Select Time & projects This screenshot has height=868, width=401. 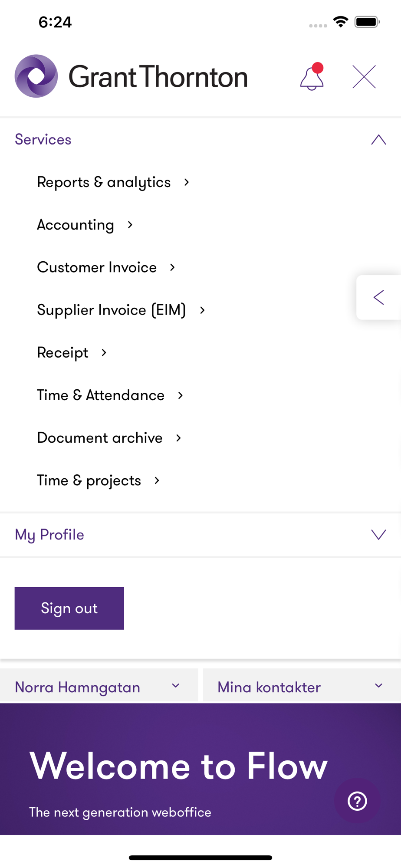tap(89, 480)
